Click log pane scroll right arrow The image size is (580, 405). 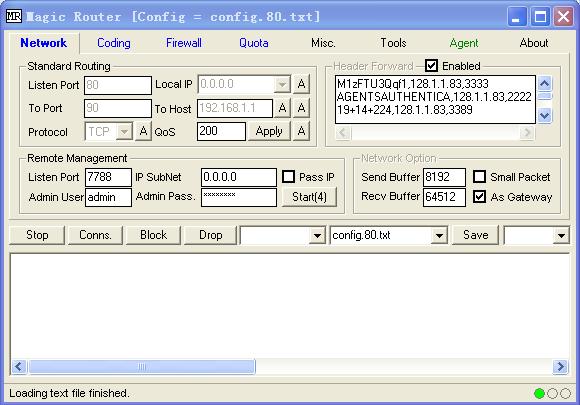click(560, 367)
